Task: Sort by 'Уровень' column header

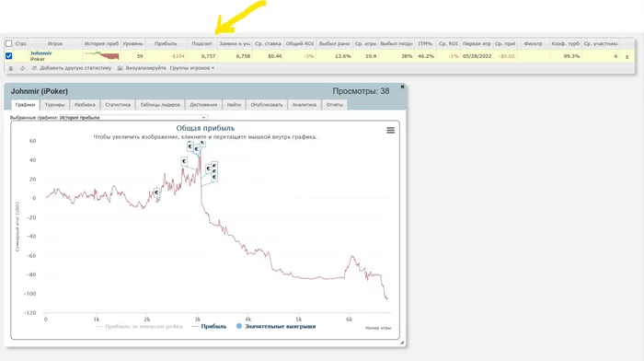Action: point(132,43)
